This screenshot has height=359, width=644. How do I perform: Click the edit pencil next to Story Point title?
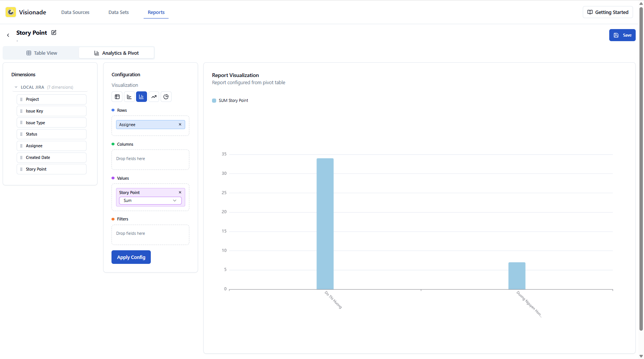(54, 32)
